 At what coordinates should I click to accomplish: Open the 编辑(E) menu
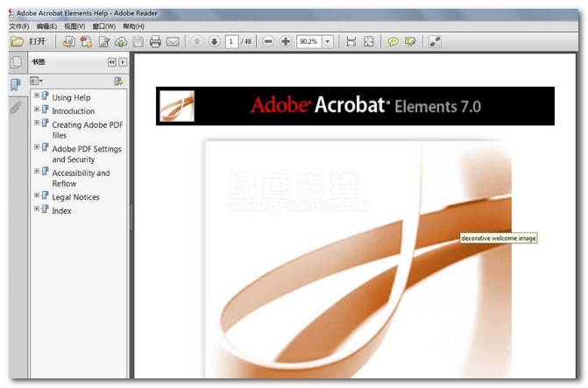click(x=46, y=26)
